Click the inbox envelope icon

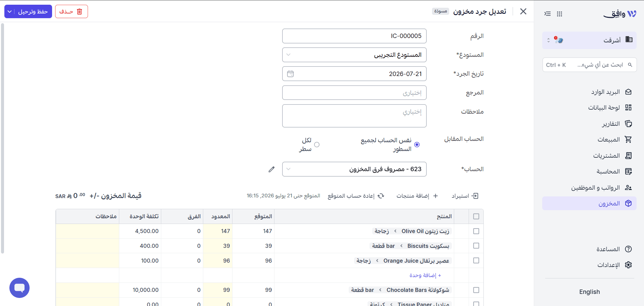[x=629, y=92]
